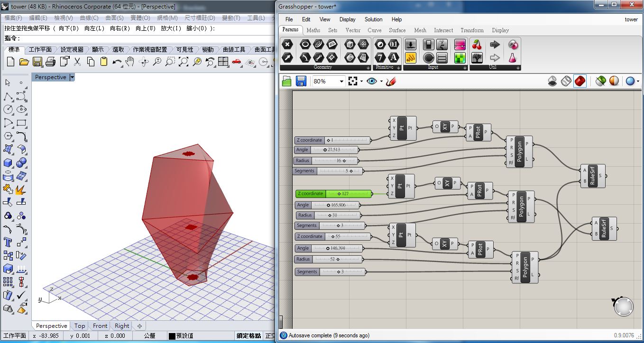The width and height of the screenshot is (644, 343).
Task: Select the sketch pencil tool on the canvas toolbar
Action: coord(390,81)
